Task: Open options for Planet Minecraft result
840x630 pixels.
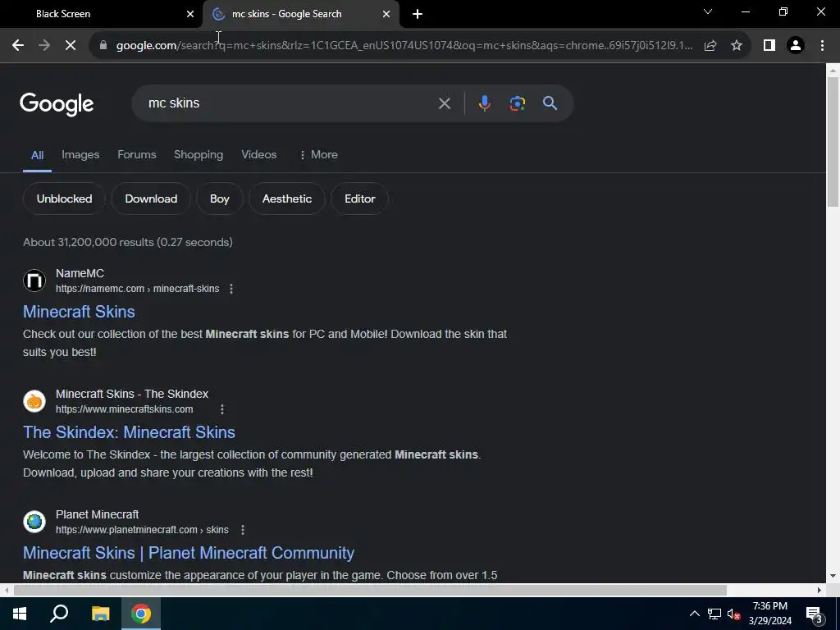Action: (243, 530)
